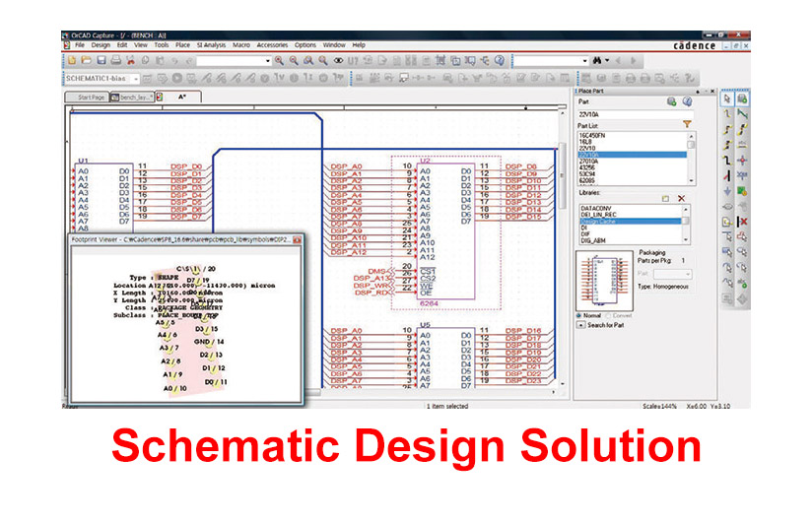Click the binoculars search icon
This screenshot has height=523, width=812.
coord(597,61)
